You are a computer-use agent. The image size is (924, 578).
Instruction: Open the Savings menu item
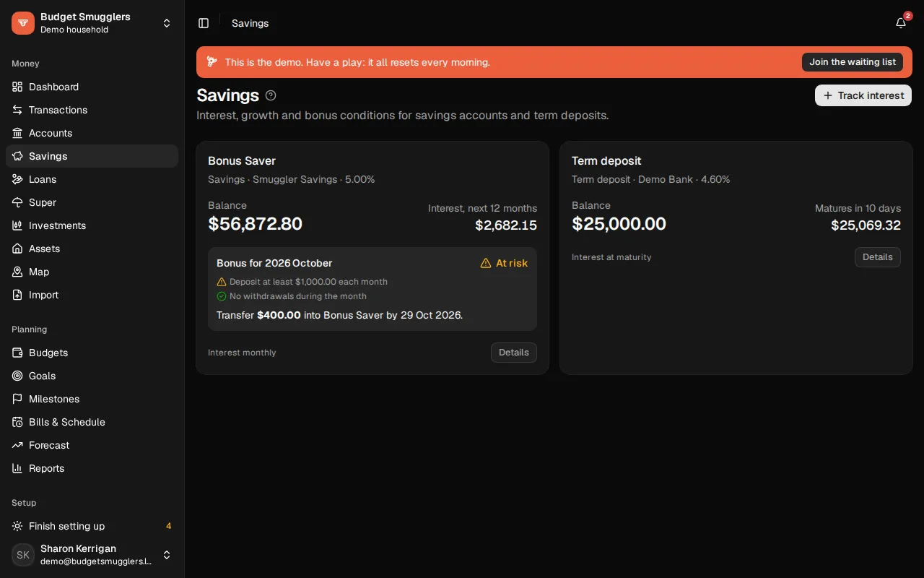coord(92,156)
